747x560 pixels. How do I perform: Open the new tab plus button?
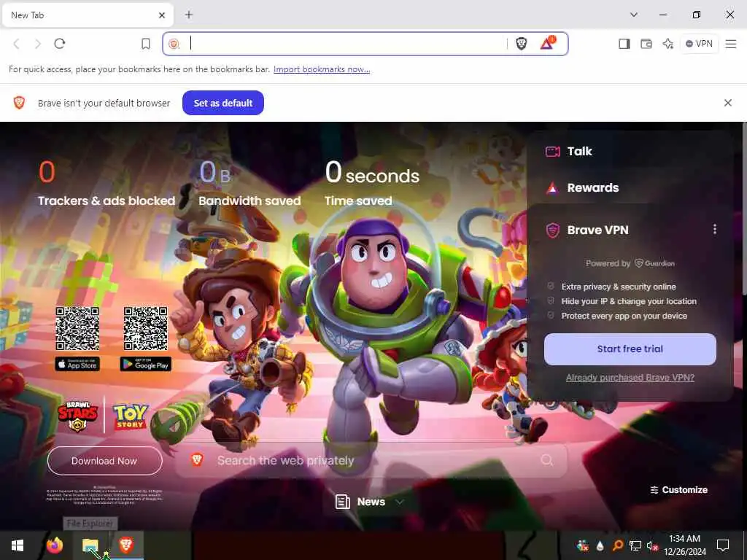(x=189, y=15)
